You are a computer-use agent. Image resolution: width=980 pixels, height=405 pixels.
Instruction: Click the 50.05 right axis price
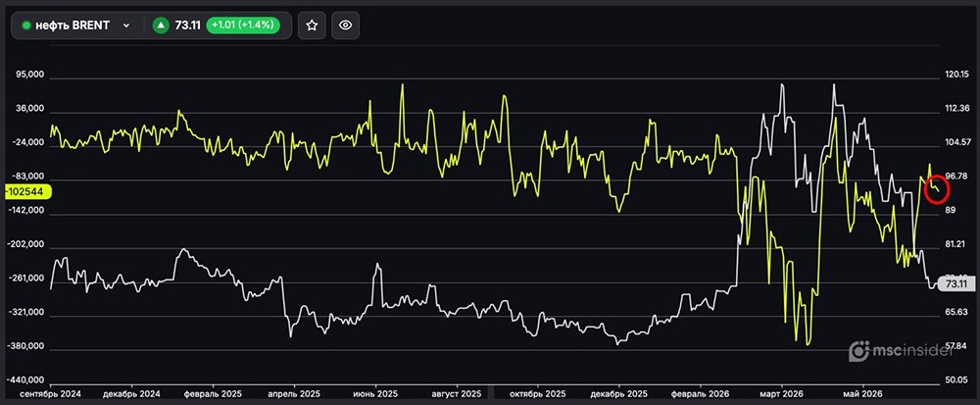(x=956, y=380)
